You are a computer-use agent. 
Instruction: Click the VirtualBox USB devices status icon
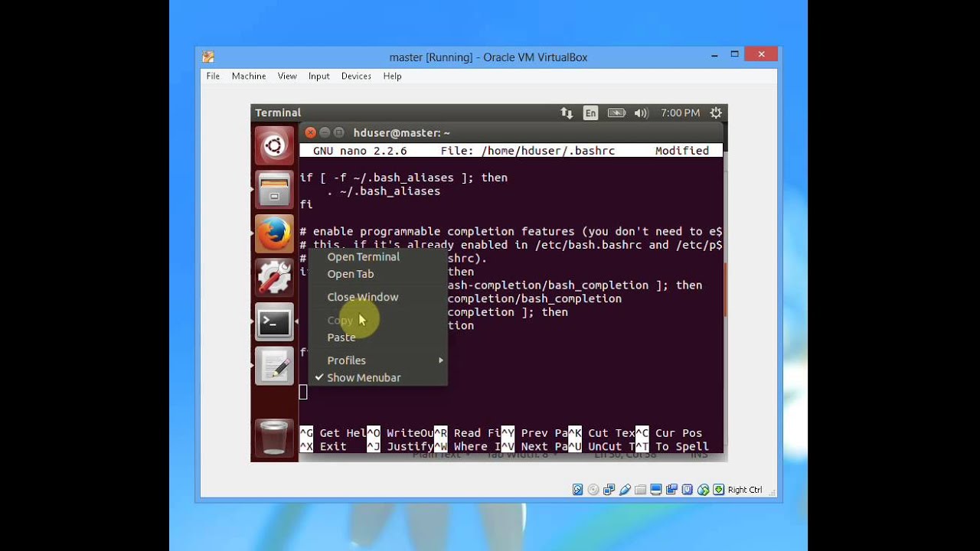[x=625, y=490]
